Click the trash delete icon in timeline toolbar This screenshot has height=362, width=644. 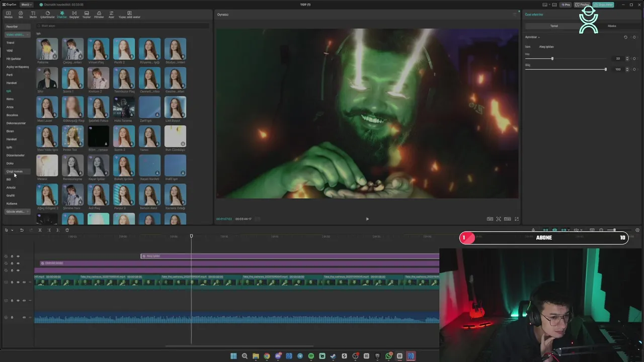click(x=67, y=230)
